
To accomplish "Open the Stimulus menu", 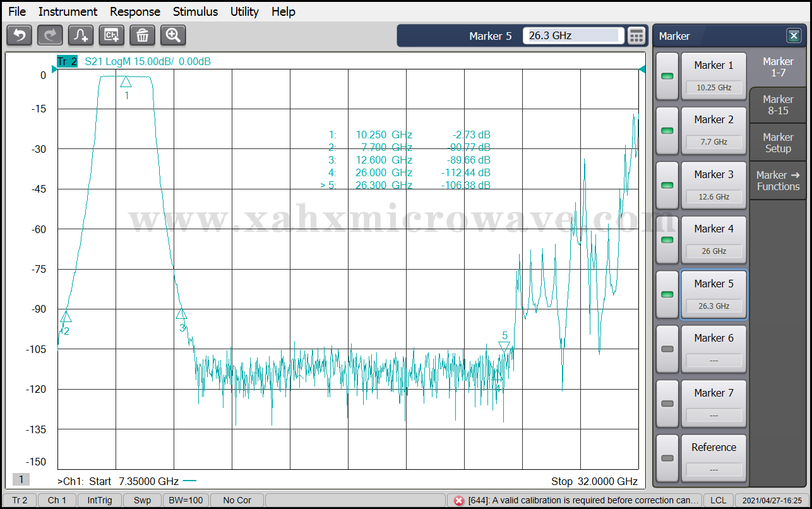I will (x=195, y=11).
